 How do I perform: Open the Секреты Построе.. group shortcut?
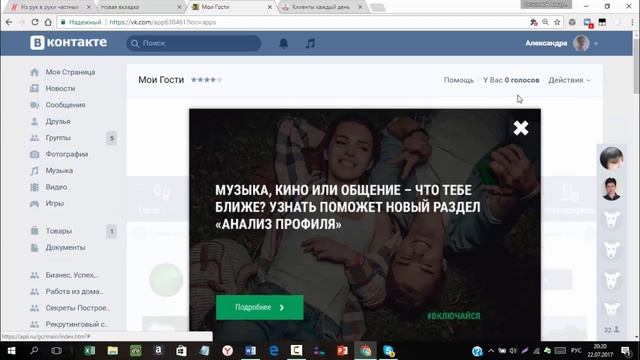click(78, 308)
